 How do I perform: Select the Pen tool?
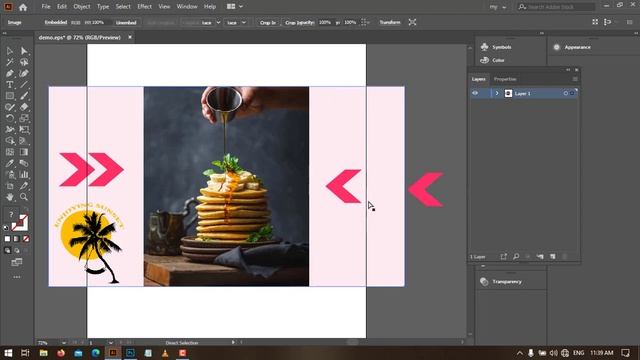(x=10, y=73)
